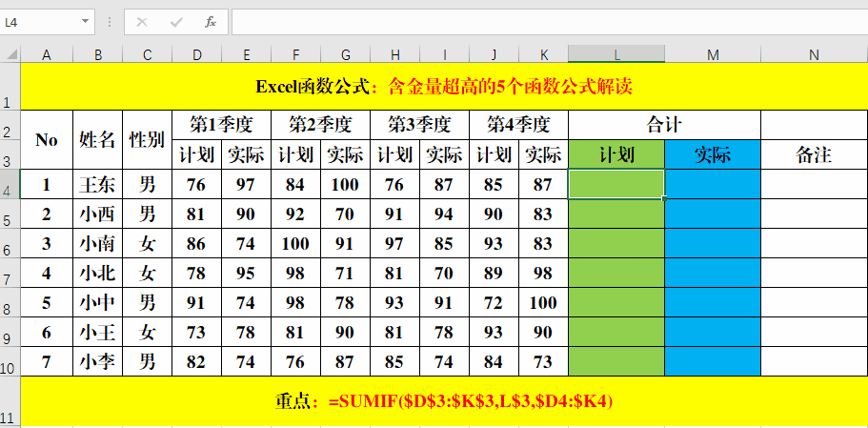Click the 性别 header cell
This screenshot has width=868, height=428.
click(148, 139)
